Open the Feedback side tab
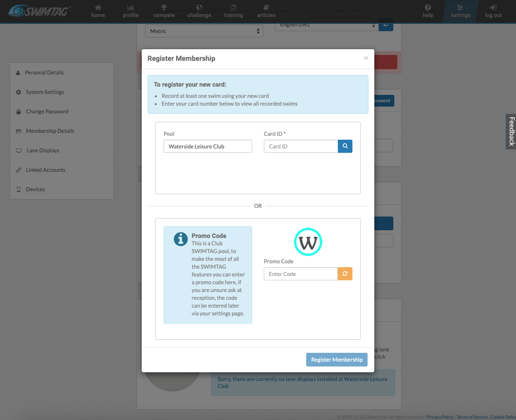 (511, 131)
